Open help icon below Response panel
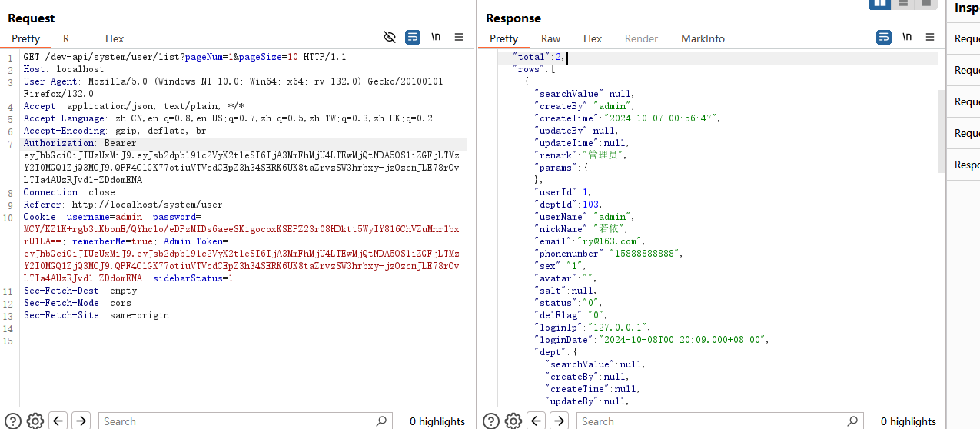The height and width of the screenshot is (429, 980). [x=491, y=421]
